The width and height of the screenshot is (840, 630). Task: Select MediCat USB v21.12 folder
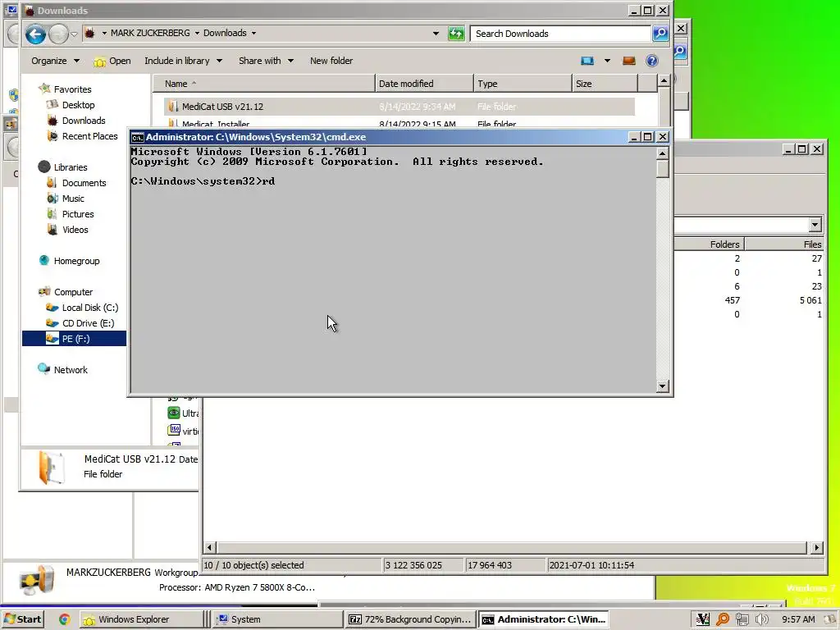tap(399, 107)
